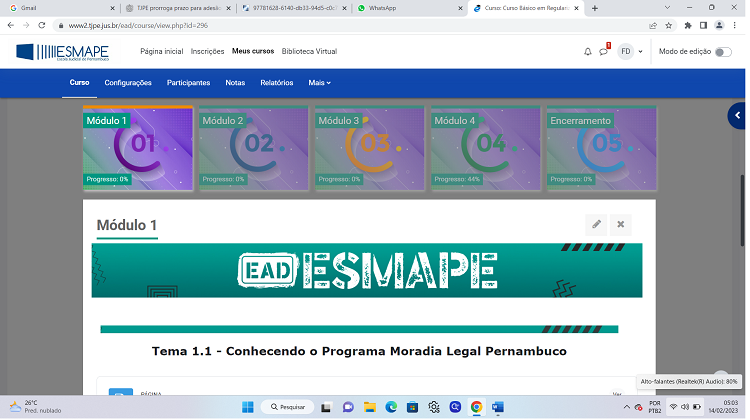750x420 pixels.
Task: Click the Módulo 1 section title
Action: tap(127, 226)
